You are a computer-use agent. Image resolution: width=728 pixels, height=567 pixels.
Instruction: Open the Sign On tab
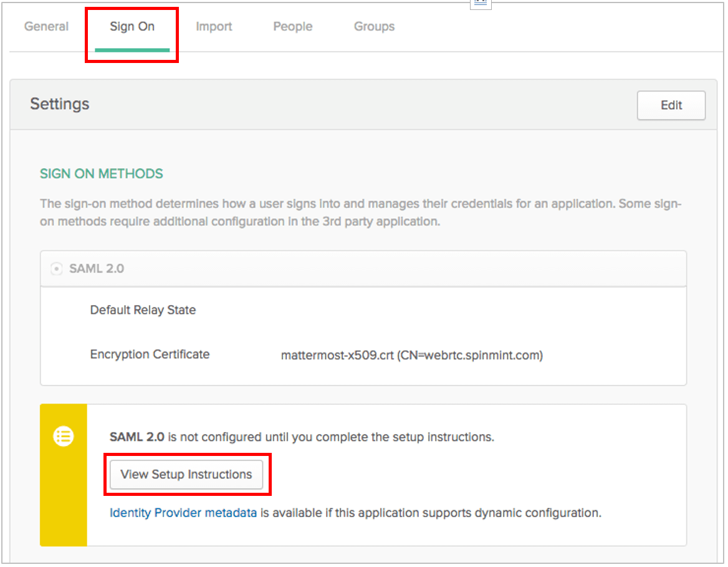click(x=132, y=26)
